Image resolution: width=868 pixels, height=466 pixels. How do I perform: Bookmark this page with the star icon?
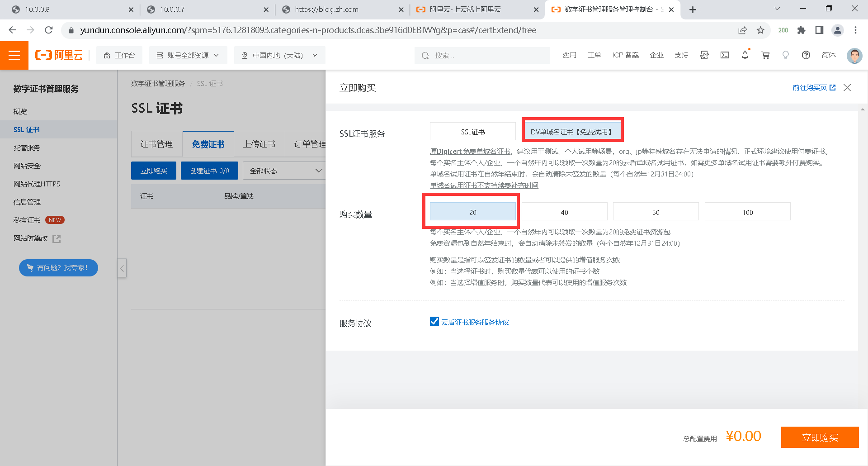[761, 30]
